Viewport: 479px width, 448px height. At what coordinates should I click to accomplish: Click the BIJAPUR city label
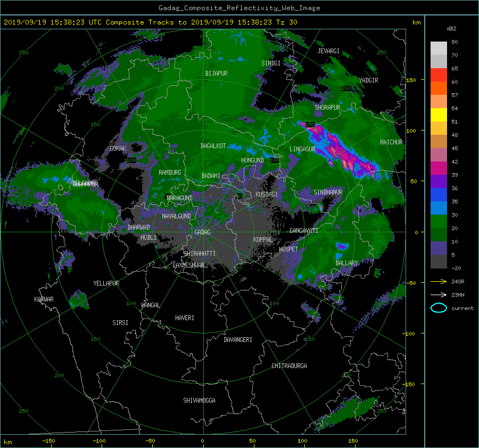coord(216,74)
